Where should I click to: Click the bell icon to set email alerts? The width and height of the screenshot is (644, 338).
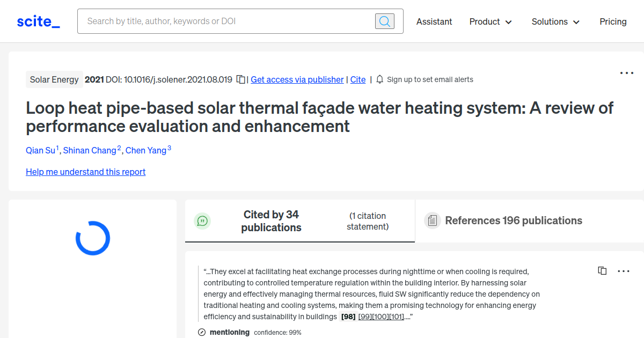click(x=379, y=79)
